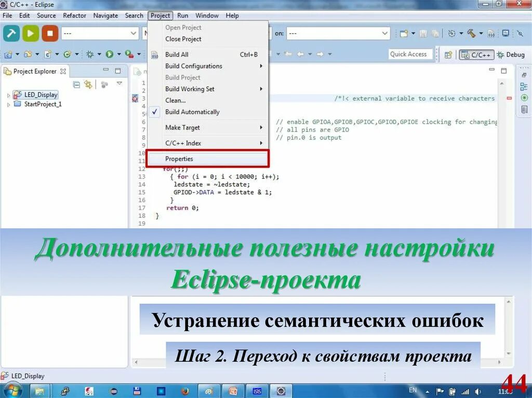
Task: Click the Outline icon in right sidebar
Action: 524,87
